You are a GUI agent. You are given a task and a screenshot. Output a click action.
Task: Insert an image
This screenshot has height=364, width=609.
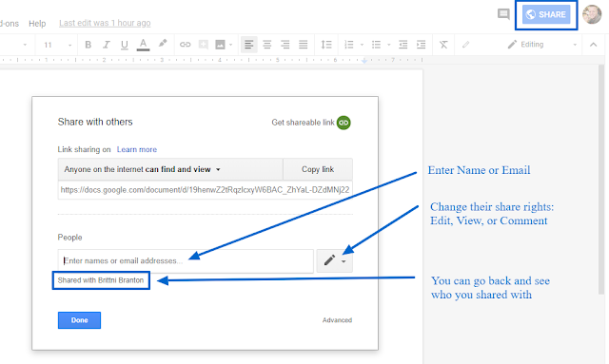pos(220,45)
